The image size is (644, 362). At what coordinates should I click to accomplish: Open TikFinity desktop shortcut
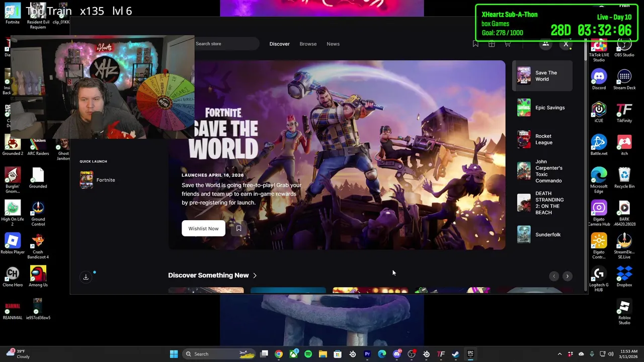point(624,113)
